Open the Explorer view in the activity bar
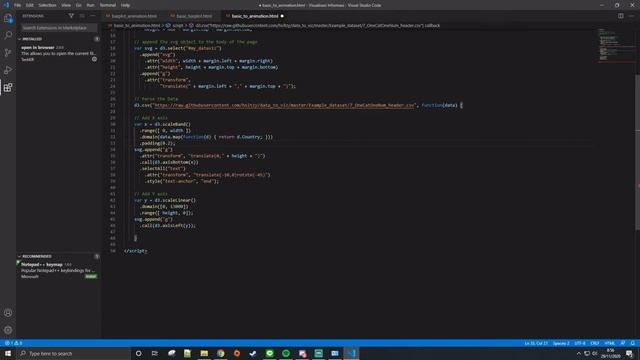 [x=8, y=18]
